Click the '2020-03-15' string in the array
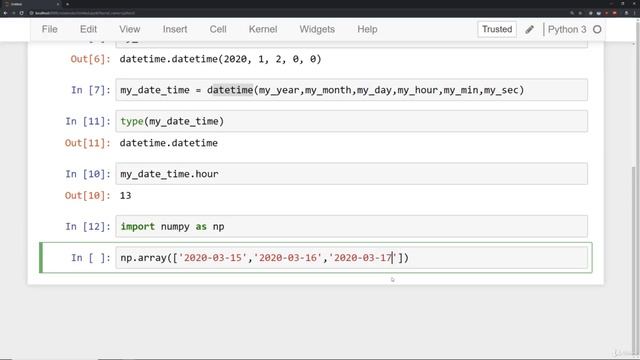Screen dimensions: 640x360 [213, 258]
